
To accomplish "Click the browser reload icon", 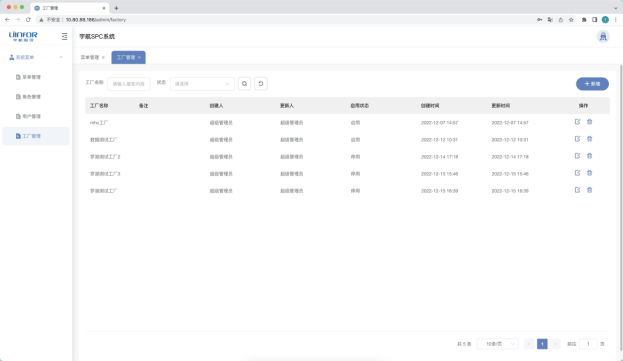I will coord(28,19).
